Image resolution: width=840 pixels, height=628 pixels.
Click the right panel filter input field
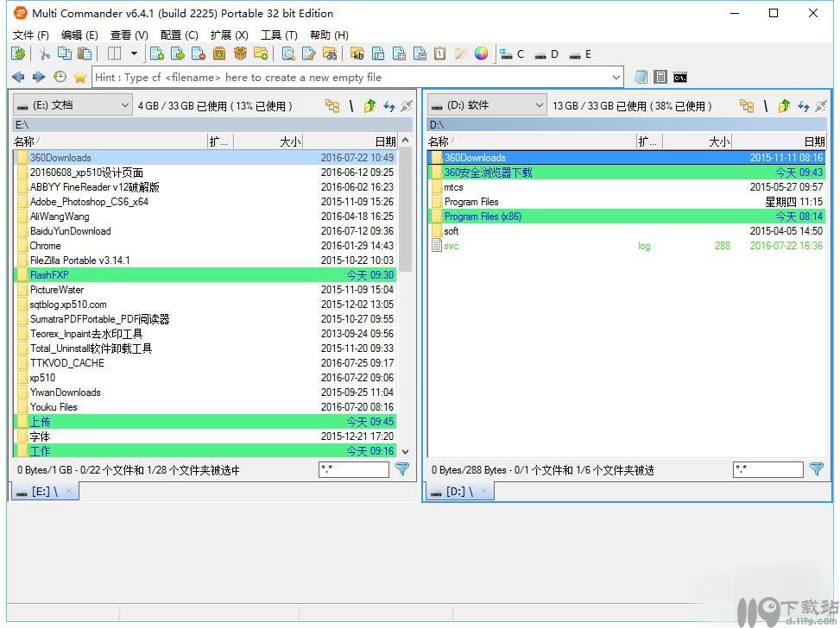click(767, 469)
